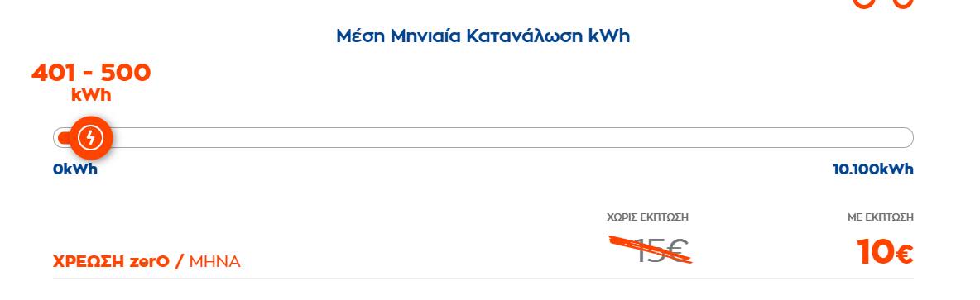Click the middle of the consumption slider track

(483, 138)
